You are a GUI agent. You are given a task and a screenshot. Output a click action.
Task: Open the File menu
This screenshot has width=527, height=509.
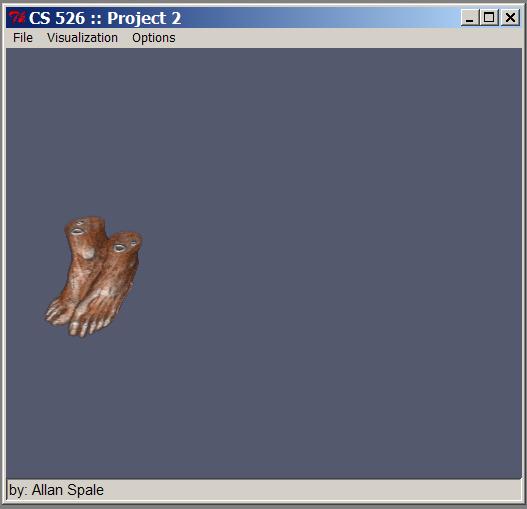pyautogui.click(x=23, y=38)
